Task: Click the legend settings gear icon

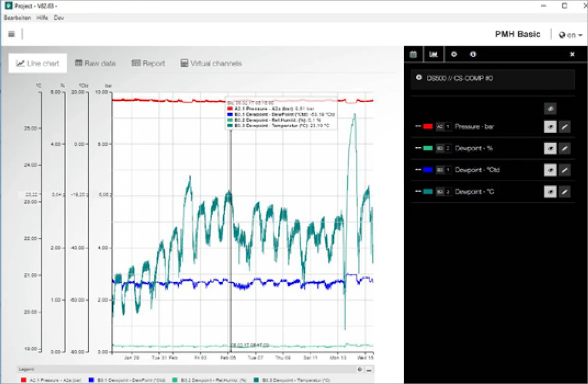Action: 360,369
